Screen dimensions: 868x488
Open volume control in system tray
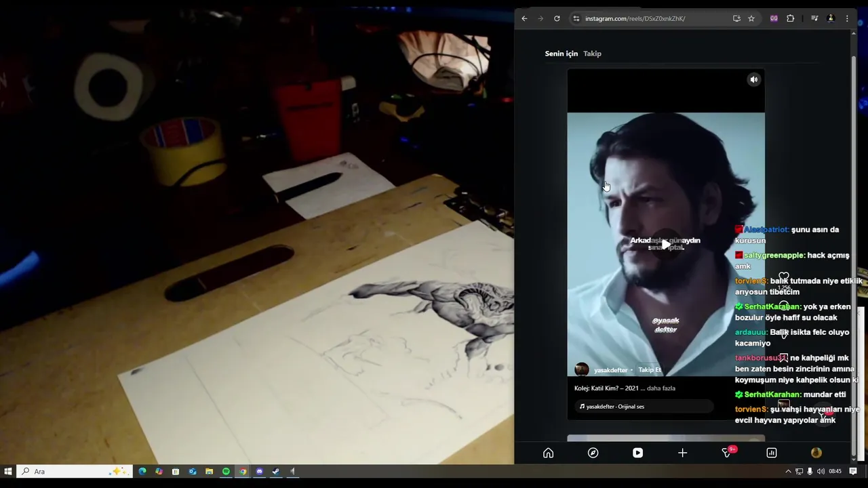(821, 471)
